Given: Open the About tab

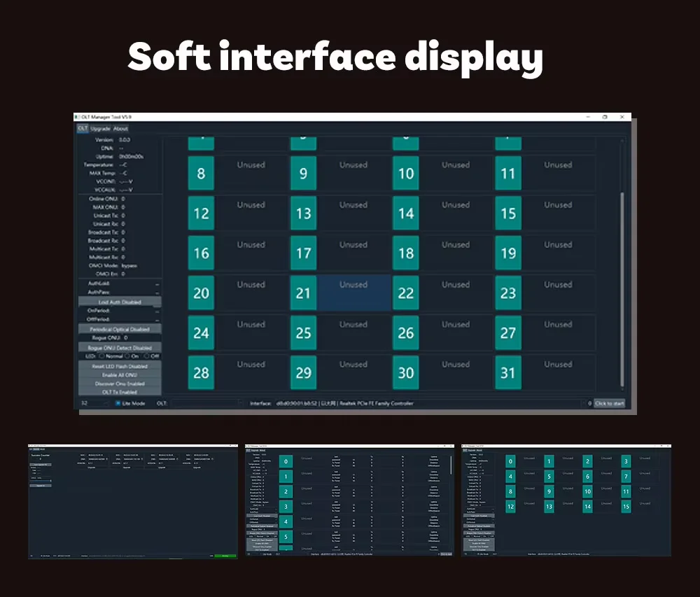Looking at the screenshot, I should pos(120,129).
